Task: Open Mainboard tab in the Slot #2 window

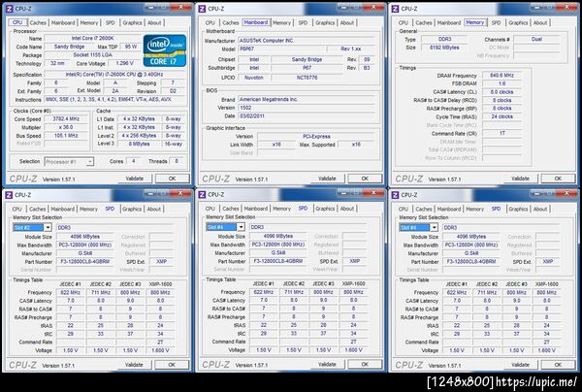Action: click(x=63, y=209)
